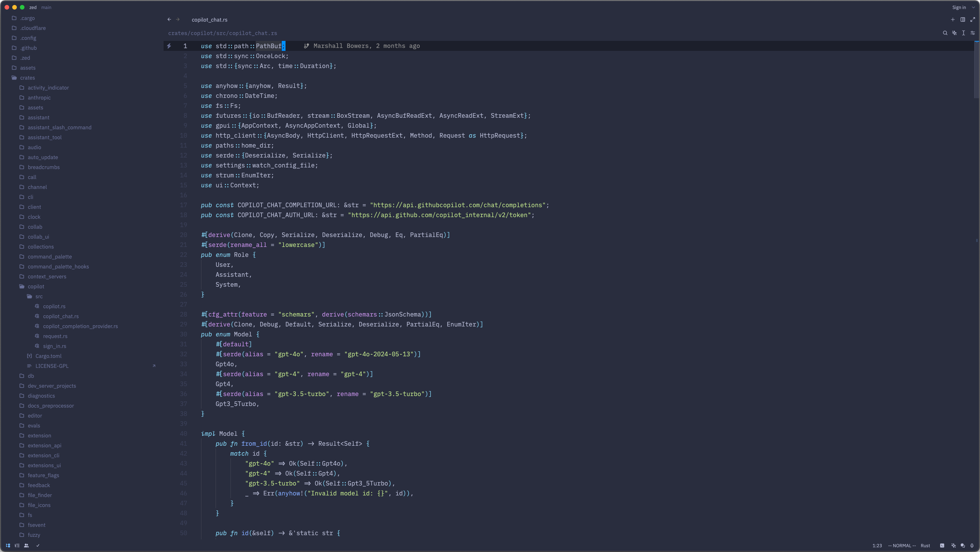
Task: Open notifications bell in status bar
Action: (972, 546)
